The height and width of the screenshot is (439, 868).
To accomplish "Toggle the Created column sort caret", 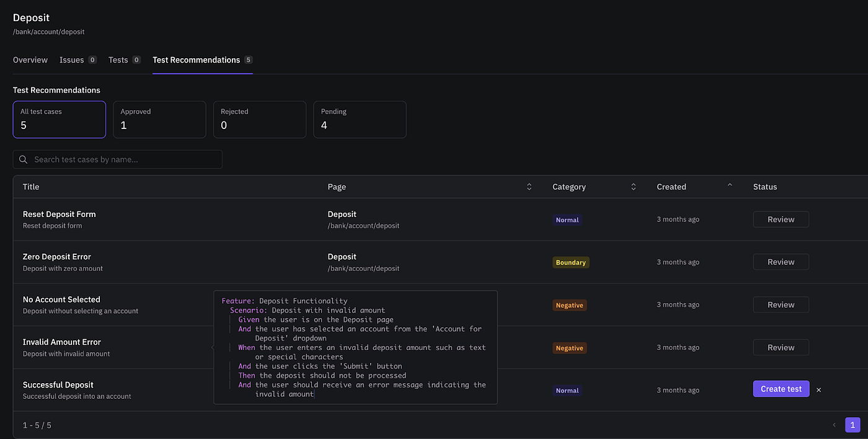I will pos(730,185).
